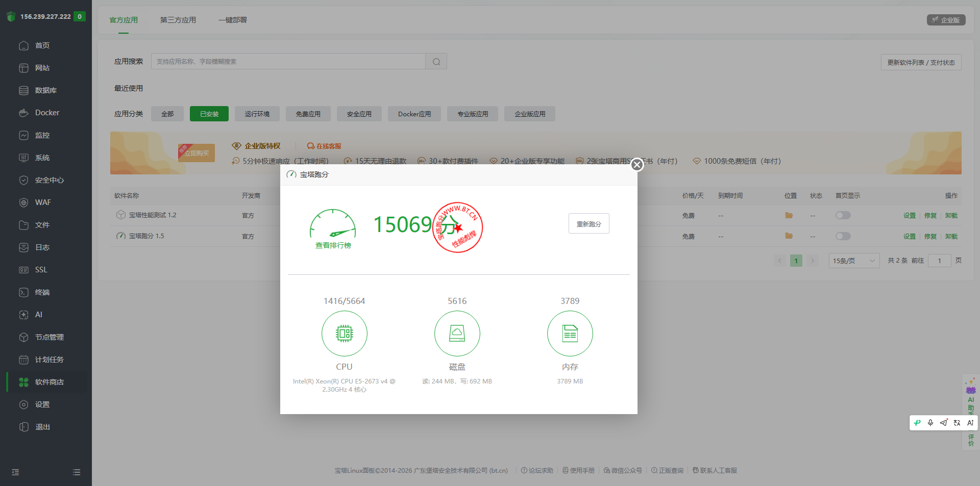
Task: Open folder location for 宝塔跑分 1.5
Action: [789, 236]
